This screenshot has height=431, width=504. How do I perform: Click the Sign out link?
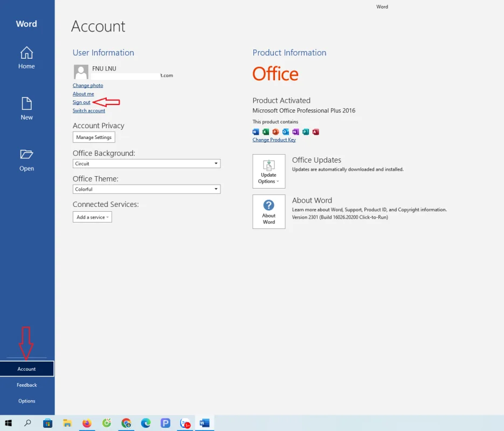(x=81, y=102)
